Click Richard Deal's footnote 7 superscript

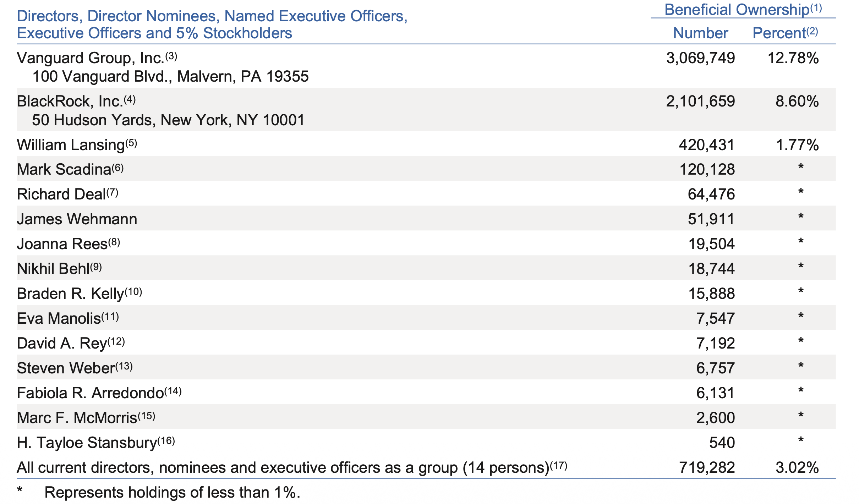[112, 192]
